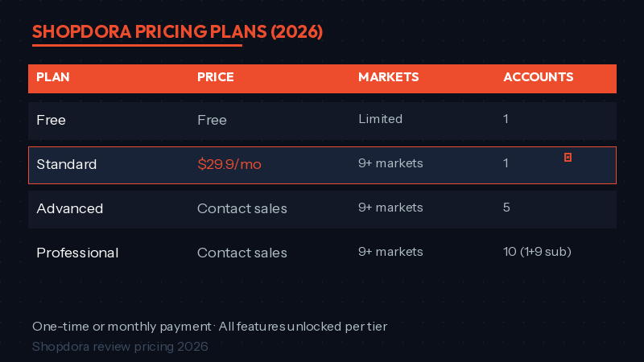Viewport: 644px width, 362px height.
Task: Click the Limited markets cell
Action: pyautogui.click(x=380, y=119)
